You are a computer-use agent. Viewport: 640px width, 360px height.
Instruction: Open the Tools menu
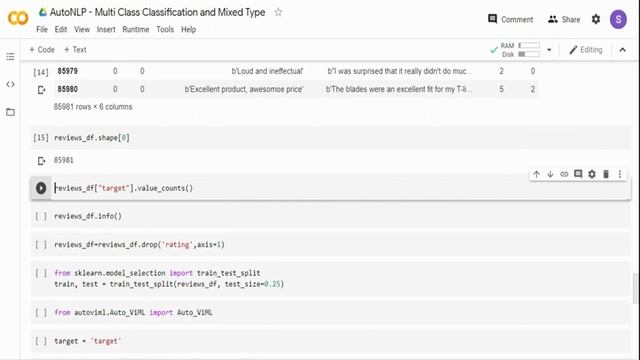click(x=165, y=29)
